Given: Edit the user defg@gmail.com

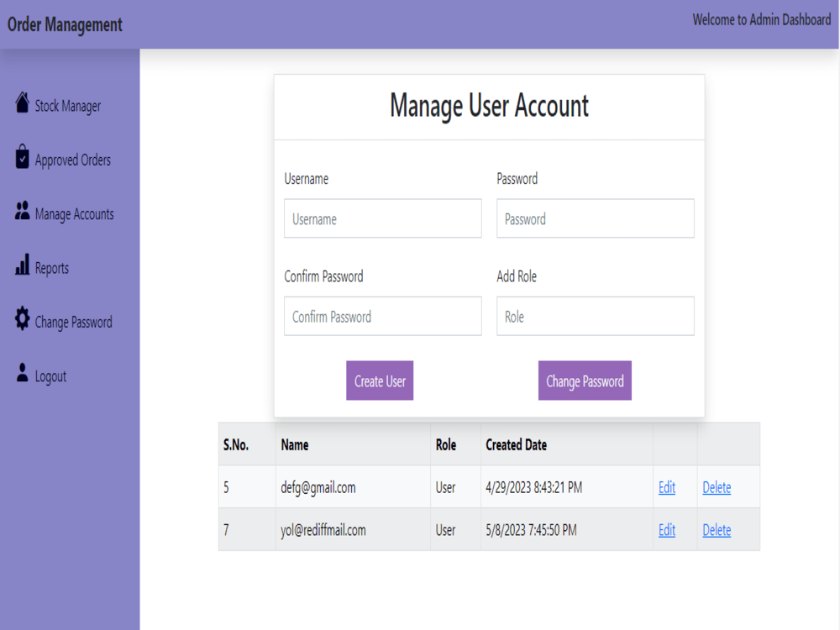Looking at the screenshot, I should tap(666, 487).
